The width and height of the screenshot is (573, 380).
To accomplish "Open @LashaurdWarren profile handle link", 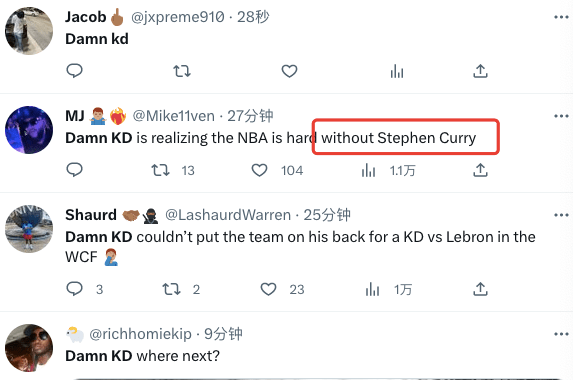I will point(228,215).
